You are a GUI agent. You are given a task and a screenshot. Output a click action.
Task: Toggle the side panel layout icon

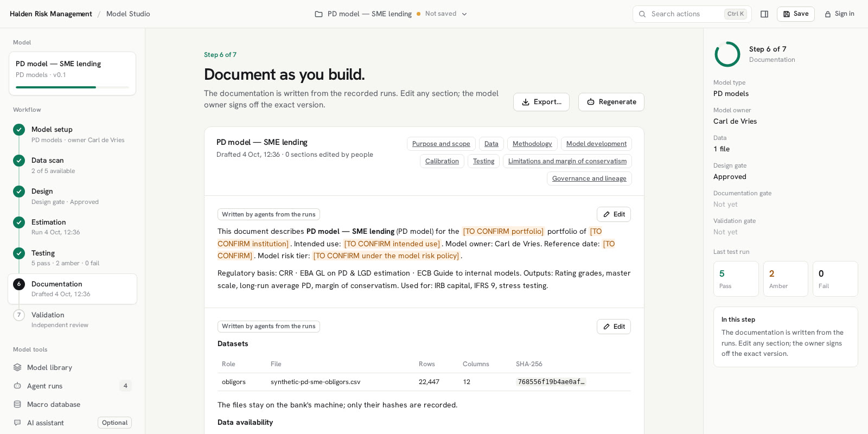764,14
